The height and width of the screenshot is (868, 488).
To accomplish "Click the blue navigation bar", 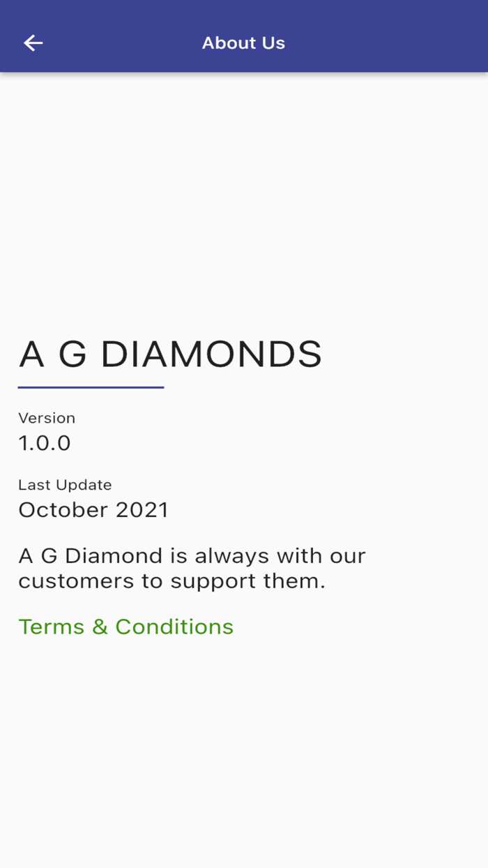I will [243, 36].
